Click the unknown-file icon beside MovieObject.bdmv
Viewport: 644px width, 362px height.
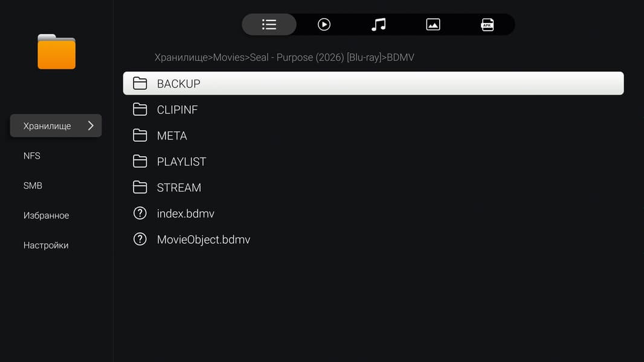(x=140, y=240)
